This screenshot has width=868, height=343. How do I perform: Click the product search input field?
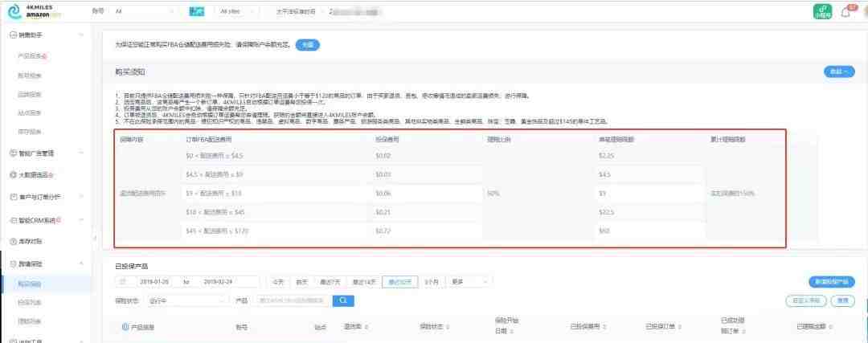click(x=293, y=300)
